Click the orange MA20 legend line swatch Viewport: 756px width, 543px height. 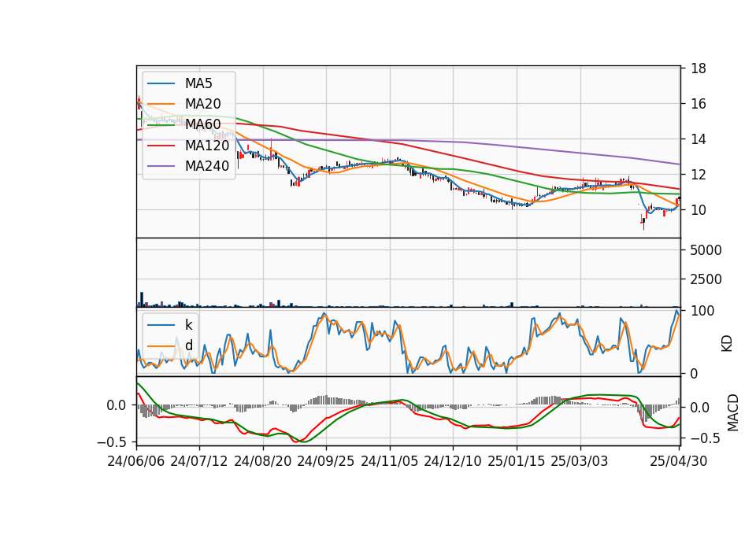click(x=161, y=104)
